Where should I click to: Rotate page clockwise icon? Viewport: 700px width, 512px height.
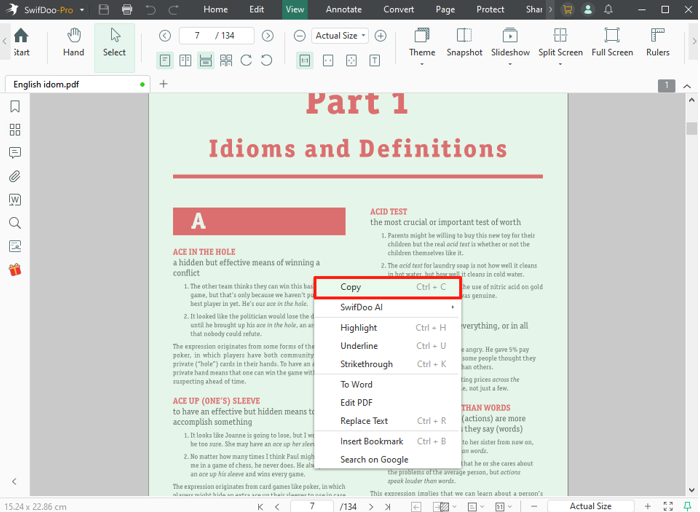click(246, 60)
